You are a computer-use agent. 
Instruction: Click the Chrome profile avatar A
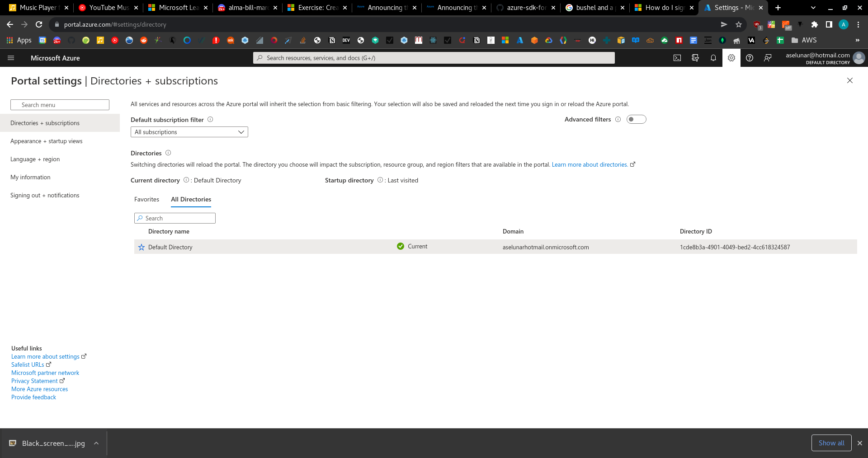(x=844, y=24)
